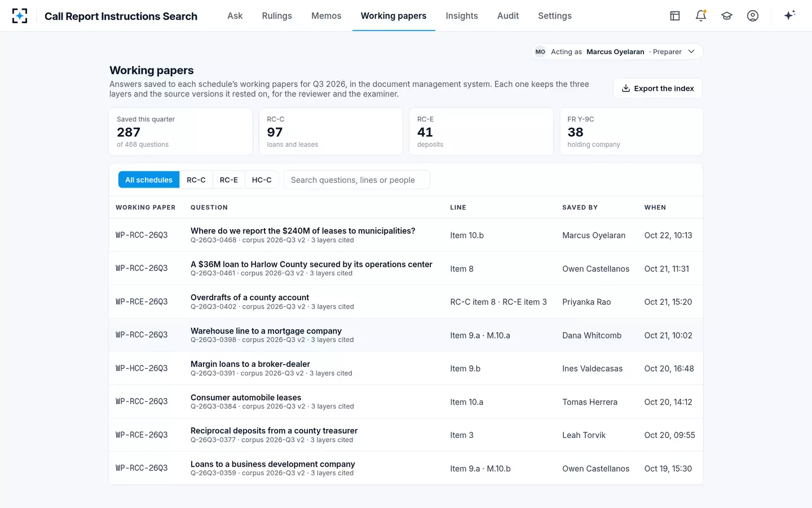Filter by RC-C schedule
Screen dimensions: 812x508
[x=196, y=180]
